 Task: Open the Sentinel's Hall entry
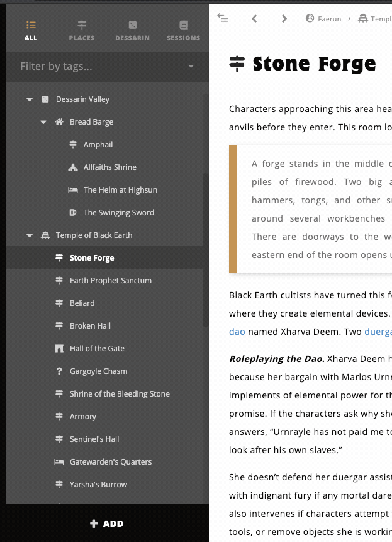tap(94, 439)
